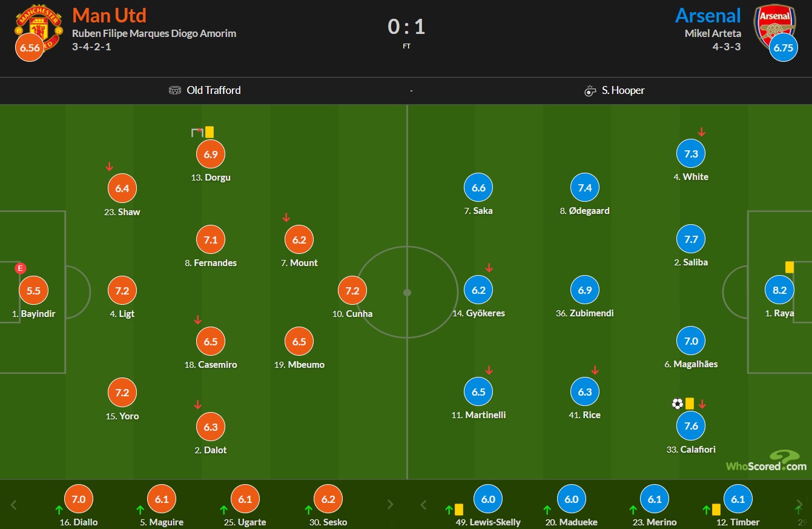
Task: Click the yellow card above Raya
Action: click(x=789, y=267)
